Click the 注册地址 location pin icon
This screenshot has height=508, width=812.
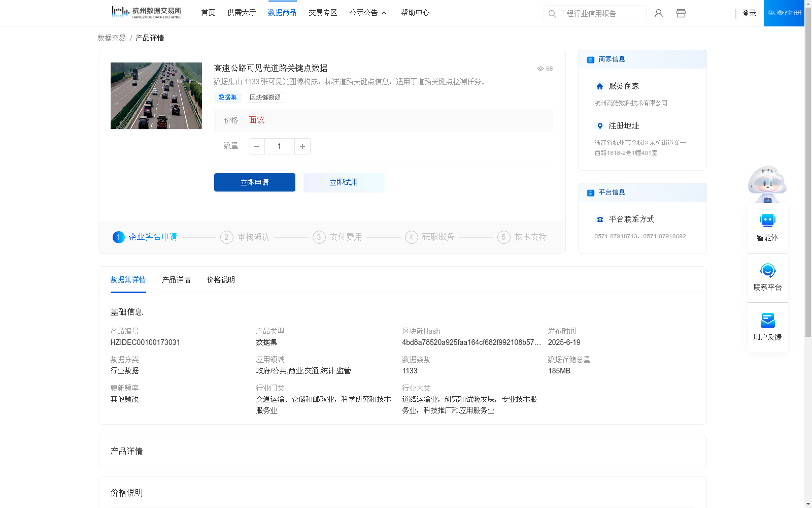(600, 126)
